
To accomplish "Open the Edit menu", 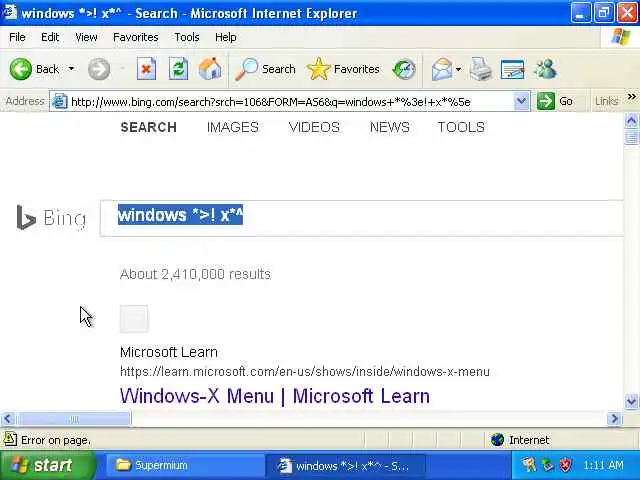I will 50,37.
